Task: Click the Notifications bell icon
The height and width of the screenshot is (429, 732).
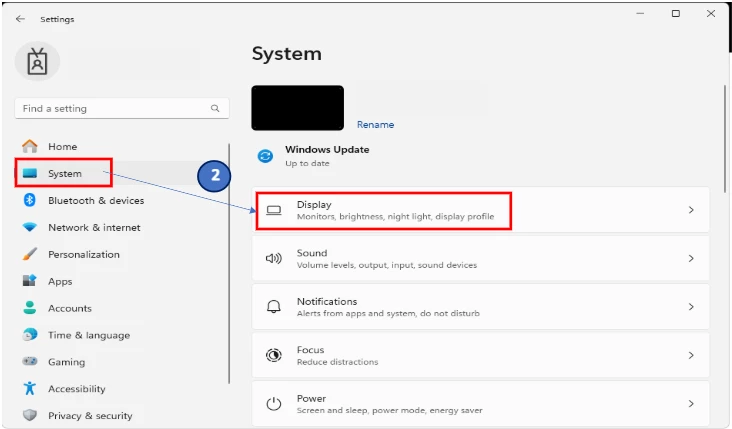Action: tap(274, 307)
